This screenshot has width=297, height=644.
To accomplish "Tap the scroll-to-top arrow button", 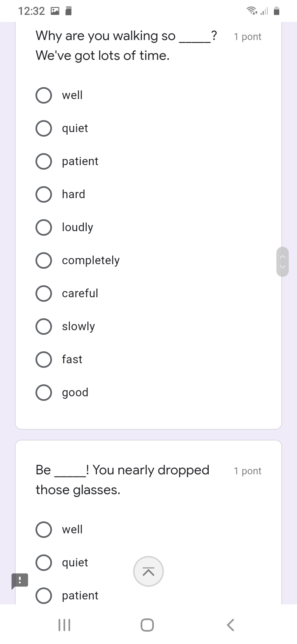I will tap(148, 571).
